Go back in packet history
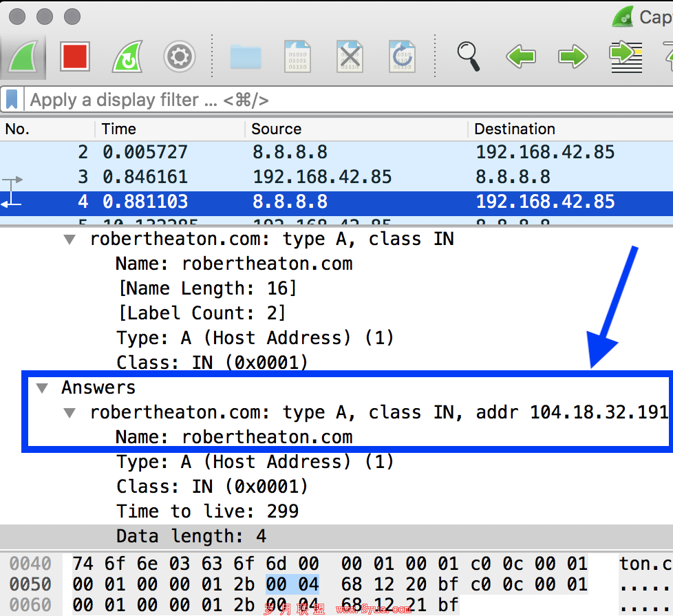The width and height of the screenshot is (673, 616). click(x=521, y=56)
